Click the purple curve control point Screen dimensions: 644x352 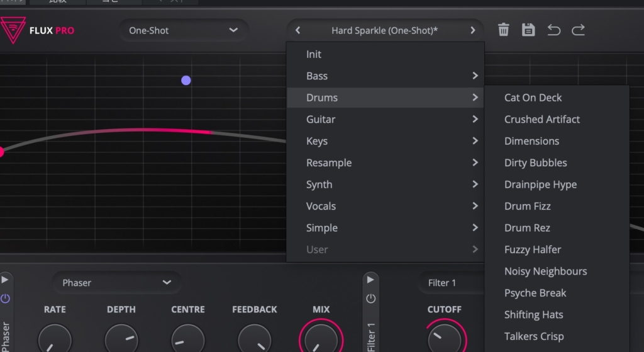[186, 80]
